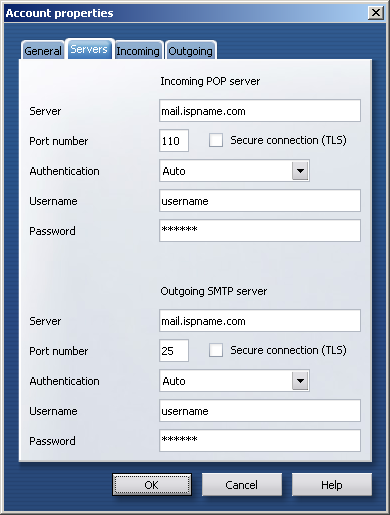Select the Servers tab
The height and width of the screenshot is (515, 390).
click(89, 49)
